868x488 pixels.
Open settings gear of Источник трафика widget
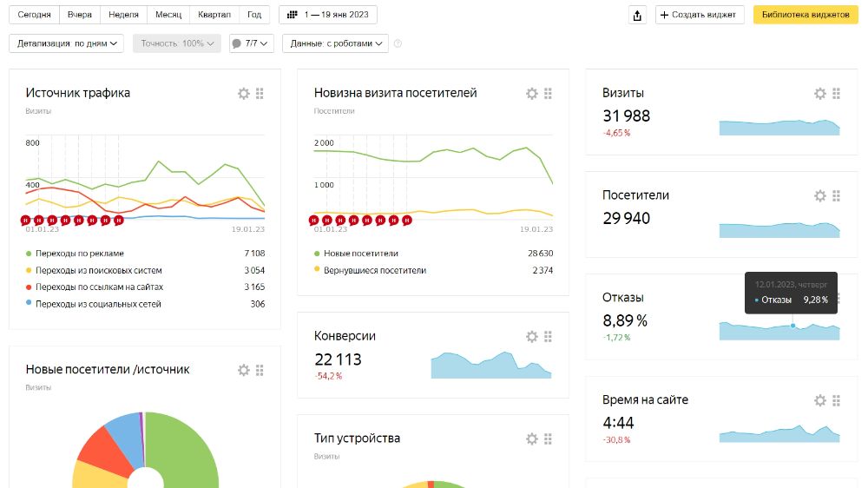point(244,94)
